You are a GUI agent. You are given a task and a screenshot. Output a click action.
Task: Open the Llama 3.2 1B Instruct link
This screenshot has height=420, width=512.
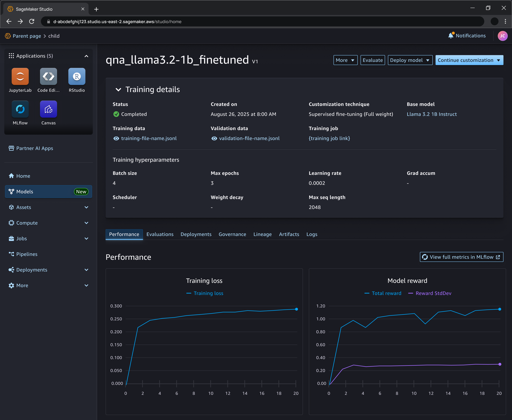pos(432,114)
